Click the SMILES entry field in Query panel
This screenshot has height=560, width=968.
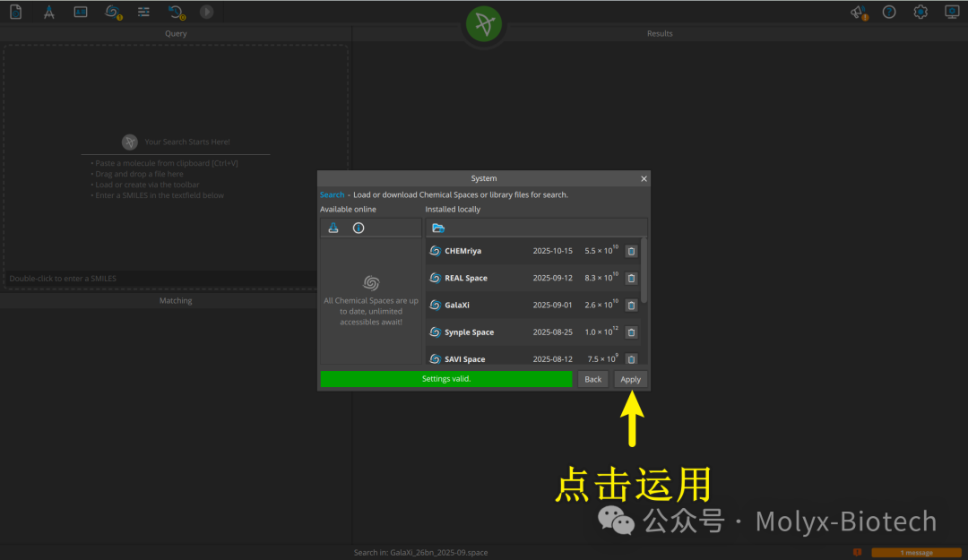(x=160, y=279)
